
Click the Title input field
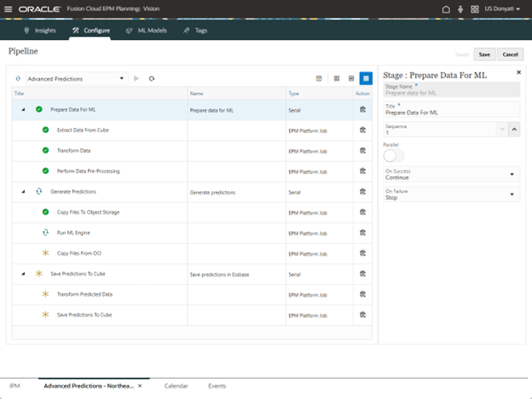451,112
